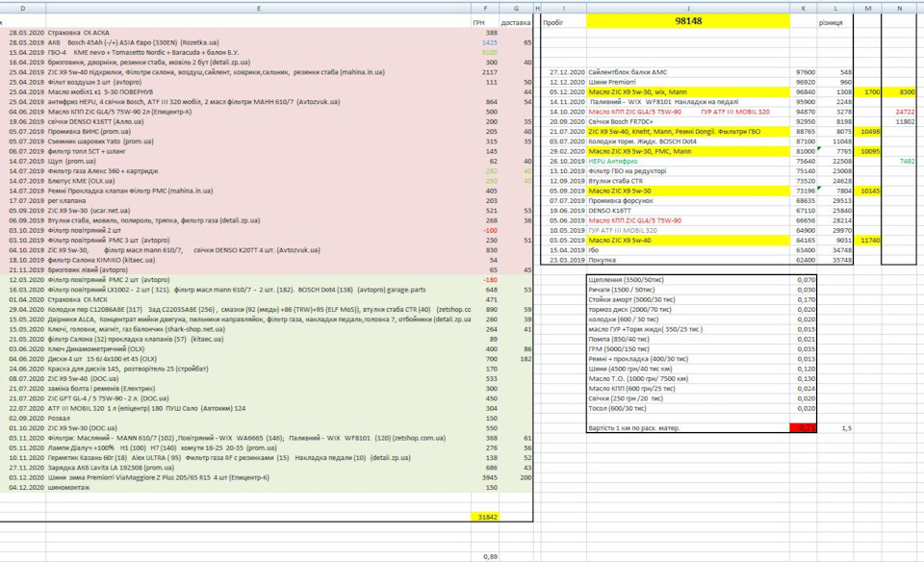Select the 'Промивка форсунок' cell
Viewport: 924px width, 562px height.
(688, 200)
